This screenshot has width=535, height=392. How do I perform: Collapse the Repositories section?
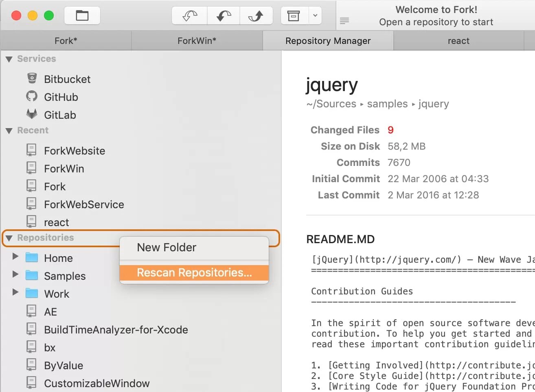coord(9,238)
